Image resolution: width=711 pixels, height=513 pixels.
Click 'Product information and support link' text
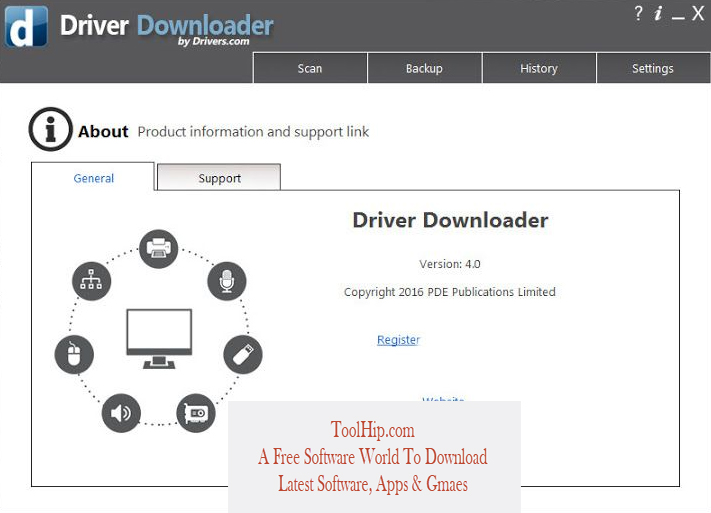click(253, 132)
